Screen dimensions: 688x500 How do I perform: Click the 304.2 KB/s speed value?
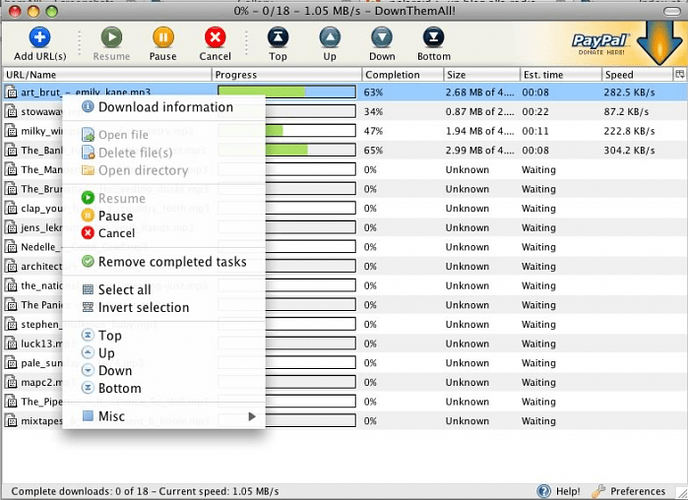629,150
